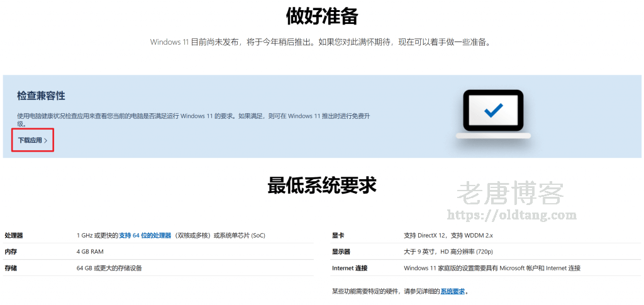
Task: Click the https://oldtang.com watermark URL
Action: click(510, 215)
